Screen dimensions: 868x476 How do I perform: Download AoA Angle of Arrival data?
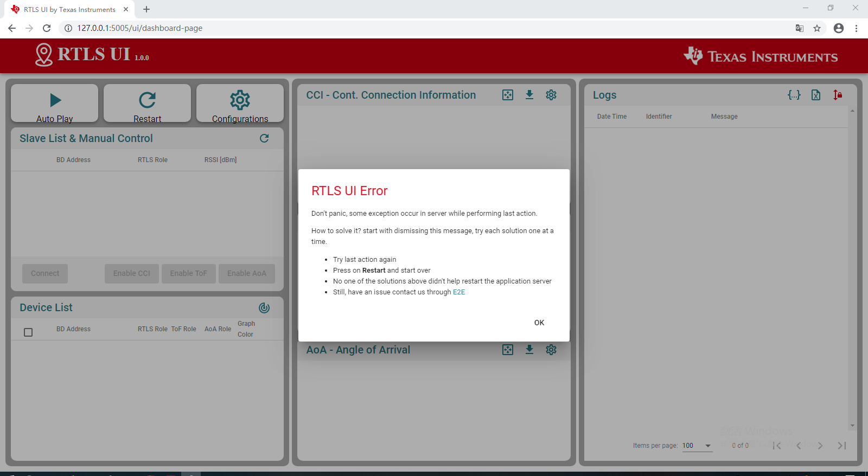tap(529, 350)
